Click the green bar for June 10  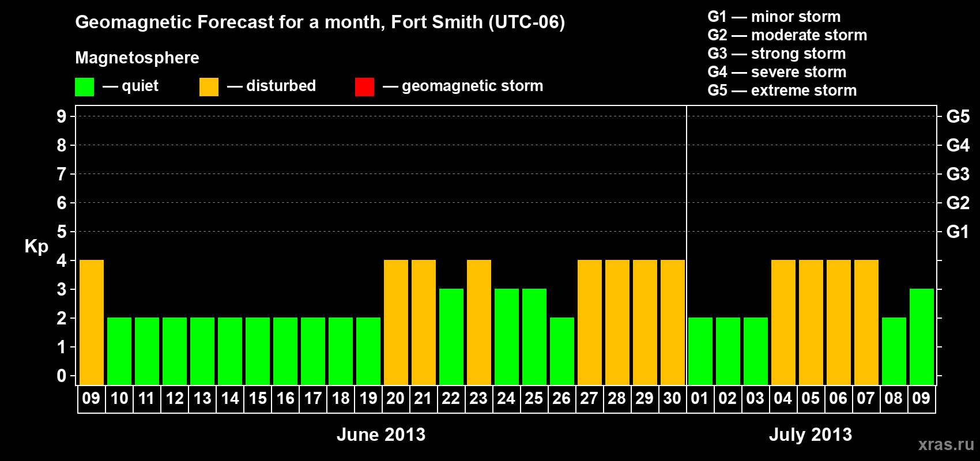[x=119, y=352]
